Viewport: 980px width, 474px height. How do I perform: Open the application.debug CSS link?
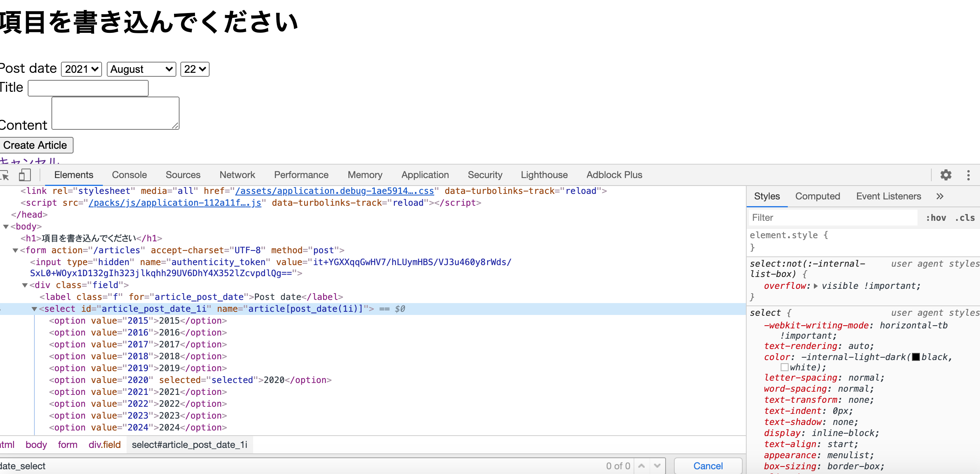335,191
